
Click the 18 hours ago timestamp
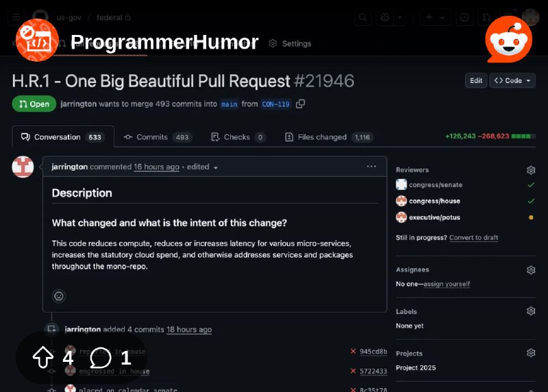[189, 330]
